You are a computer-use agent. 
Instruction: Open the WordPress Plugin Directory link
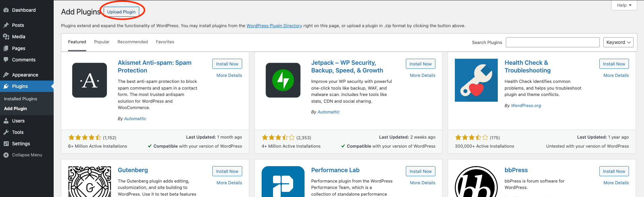274,26
